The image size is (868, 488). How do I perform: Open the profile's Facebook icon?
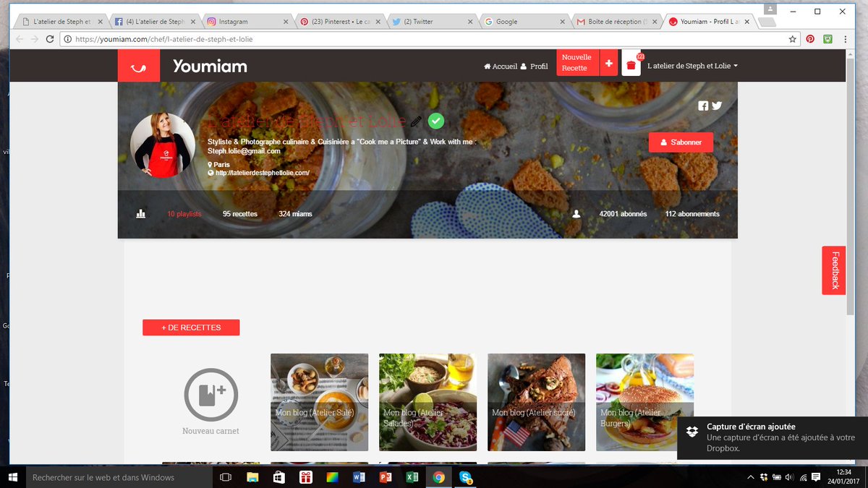703,106
